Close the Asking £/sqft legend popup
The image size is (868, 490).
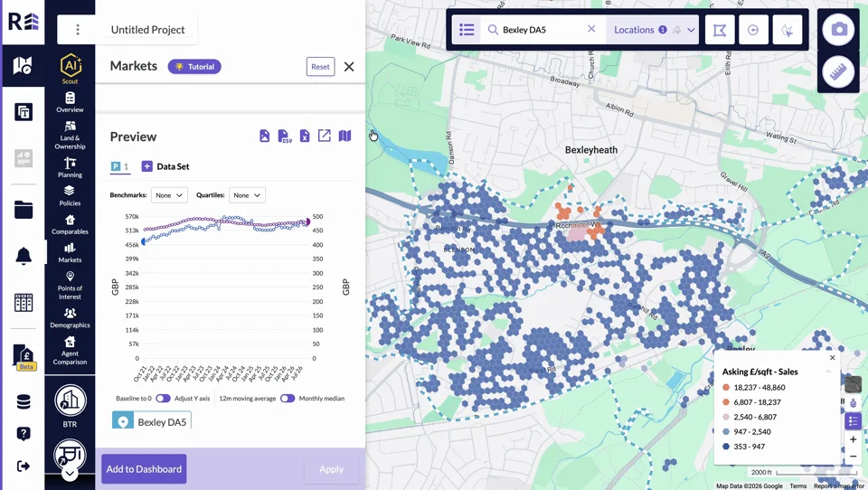click(832, 358)
